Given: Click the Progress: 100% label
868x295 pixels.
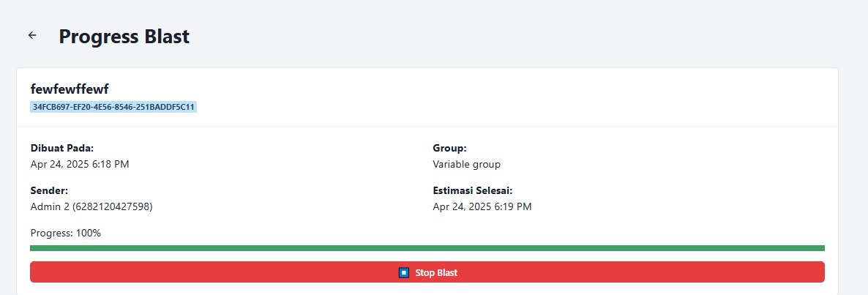Looking at the screenshot, I should point(66,233).
